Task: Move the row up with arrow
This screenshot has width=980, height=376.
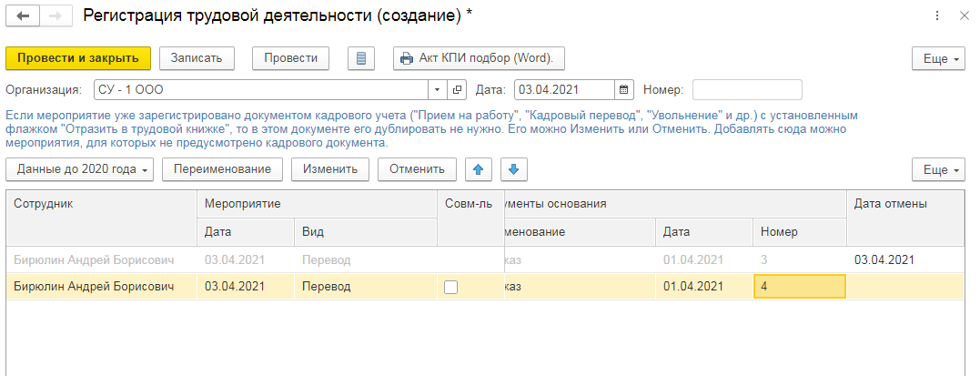Action: coord(479,169)
